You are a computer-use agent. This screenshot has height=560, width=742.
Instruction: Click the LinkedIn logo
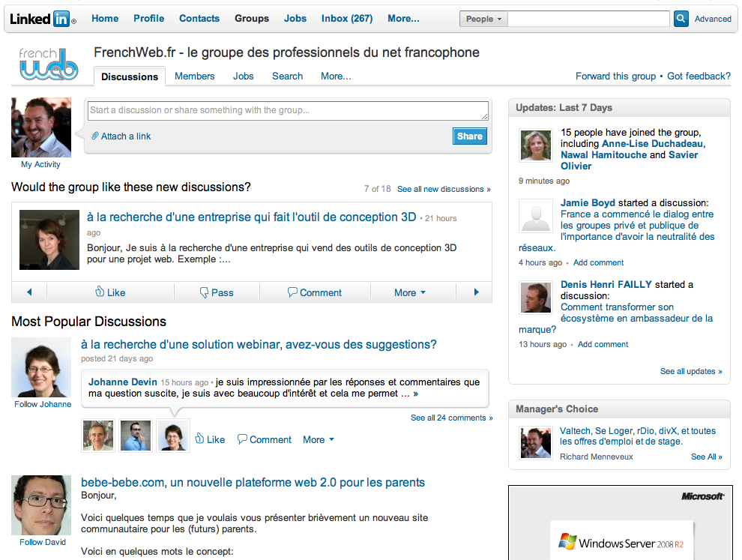[x=43, y=19]
